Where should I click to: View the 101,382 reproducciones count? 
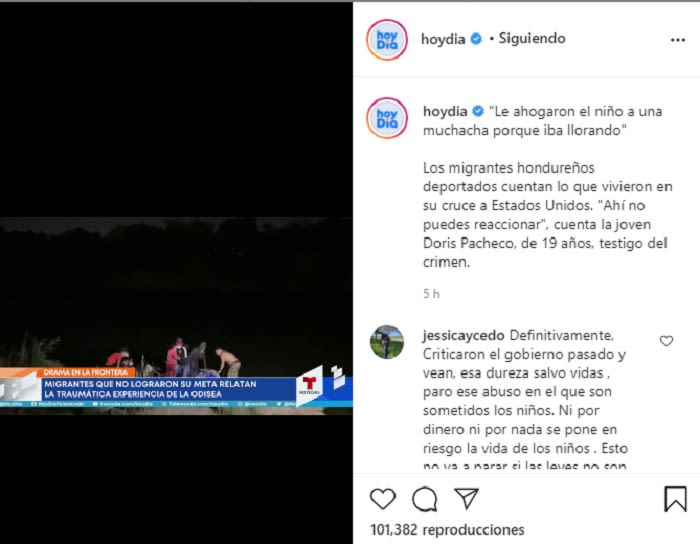pyautogui.click(x=447, y=530)
